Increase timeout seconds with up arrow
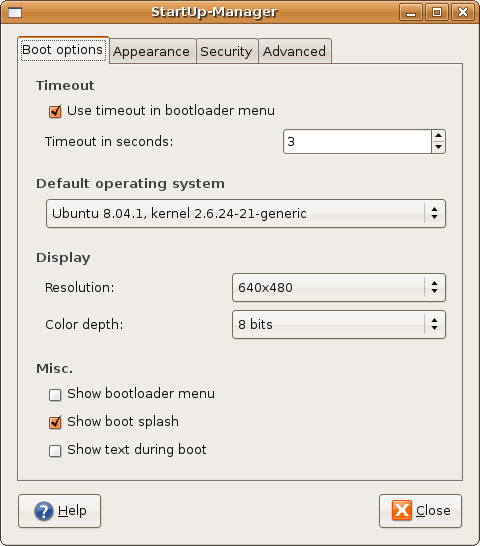 coord(439,135)
